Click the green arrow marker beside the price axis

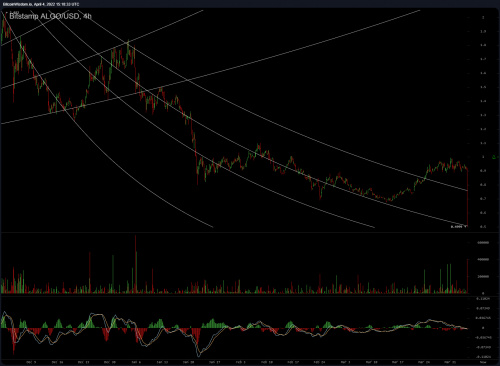[x=494, y=157]
